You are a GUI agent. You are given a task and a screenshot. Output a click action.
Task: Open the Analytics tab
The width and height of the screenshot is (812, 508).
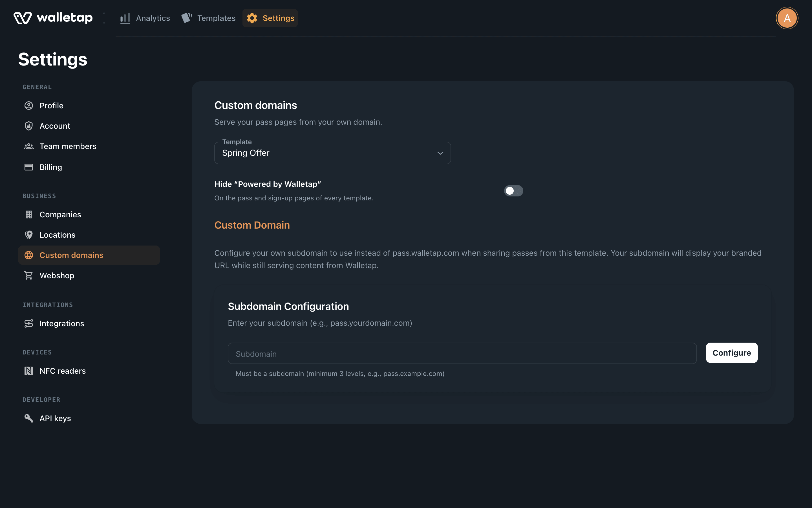pos(145,18)
